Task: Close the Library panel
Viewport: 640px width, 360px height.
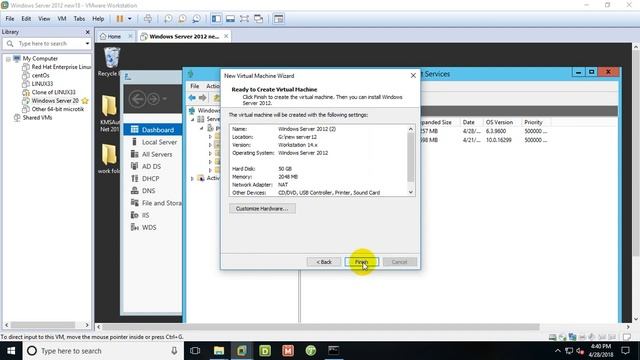Action: point(87,32)
